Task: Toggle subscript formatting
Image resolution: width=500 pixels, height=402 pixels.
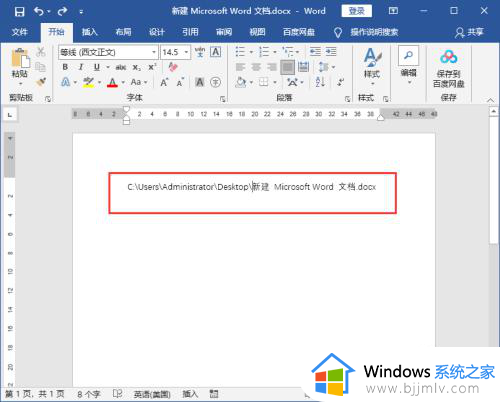Action: tap(136, 67)
